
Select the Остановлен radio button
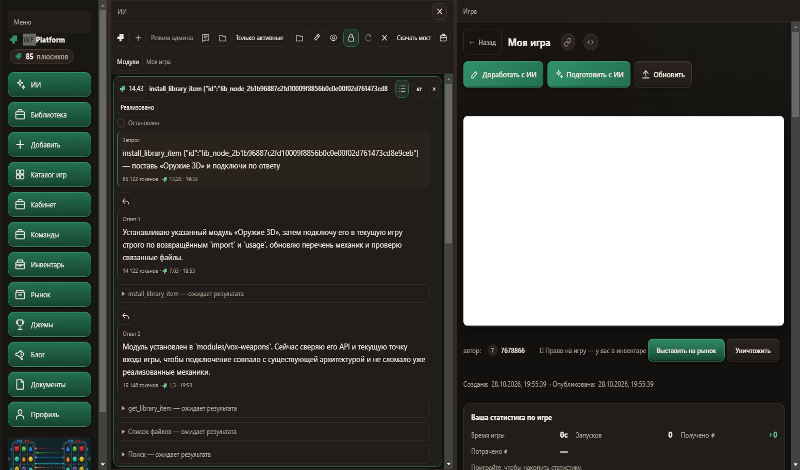[x=121, y=123]
